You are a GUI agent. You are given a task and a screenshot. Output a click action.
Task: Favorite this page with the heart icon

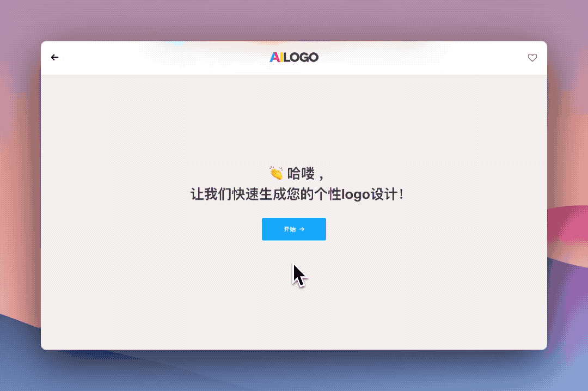point(532,57)
